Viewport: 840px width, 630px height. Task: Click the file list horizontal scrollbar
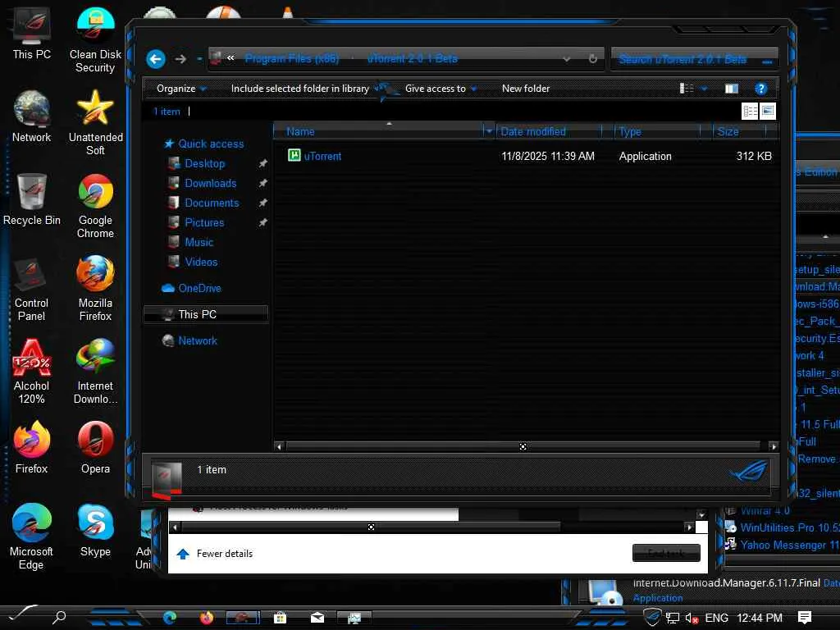pos(523,446)
